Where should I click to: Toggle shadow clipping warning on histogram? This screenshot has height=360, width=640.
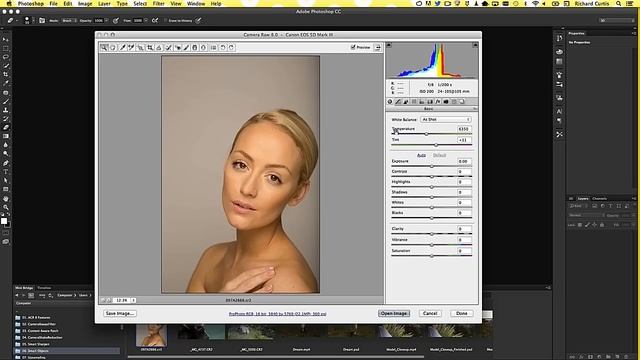click(389, 45)
